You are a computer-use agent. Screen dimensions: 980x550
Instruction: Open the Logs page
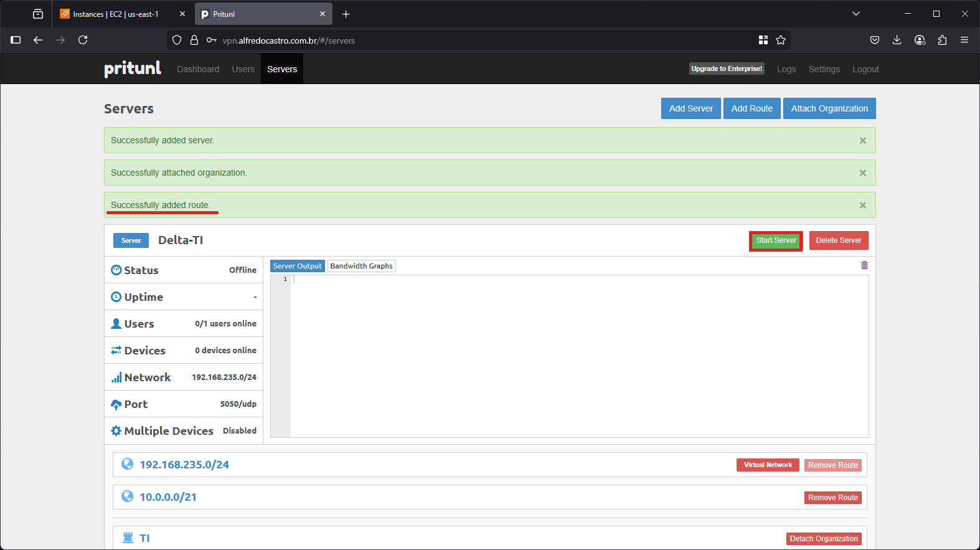click(x=786, y=69)
